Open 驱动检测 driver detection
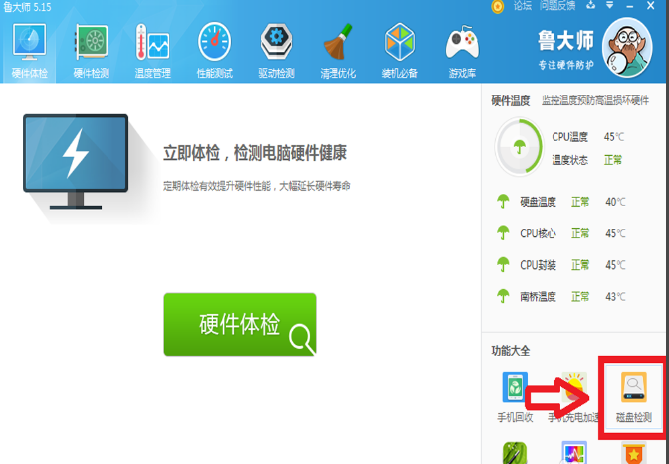The image size is (669, 464). [x=276, y=50]
